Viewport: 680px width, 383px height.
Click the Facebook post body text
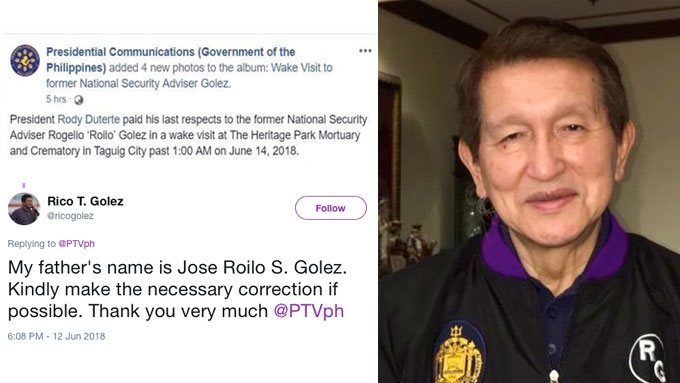click(x=189, y=135)
